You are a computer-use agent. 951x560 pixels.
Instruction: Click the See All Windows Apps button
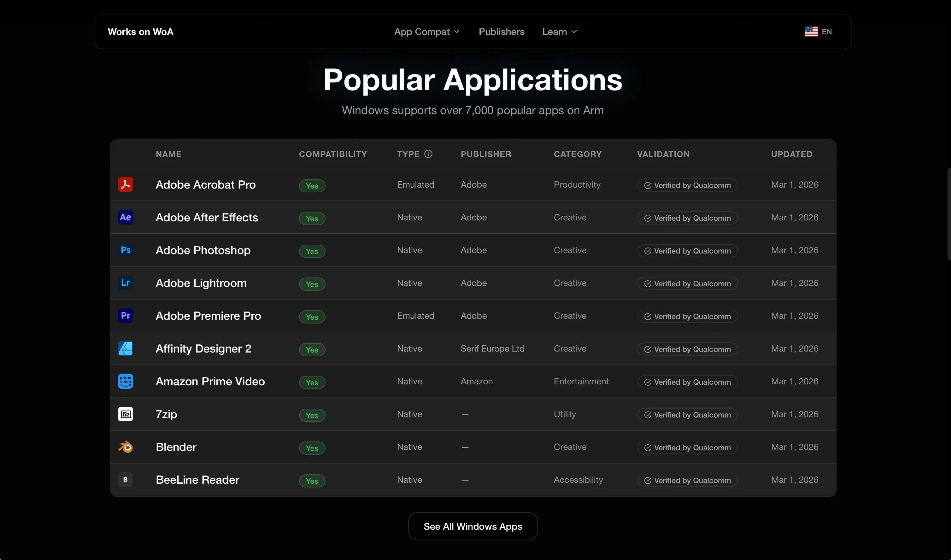tap(473, 526)
